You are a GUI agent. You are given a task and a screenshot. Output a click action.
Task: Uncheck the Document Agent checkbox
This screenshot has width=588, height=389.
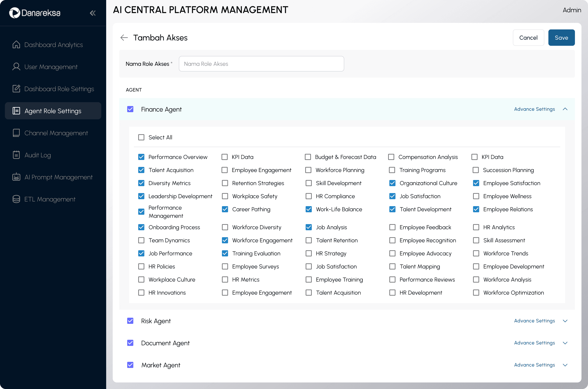[130, 343]
